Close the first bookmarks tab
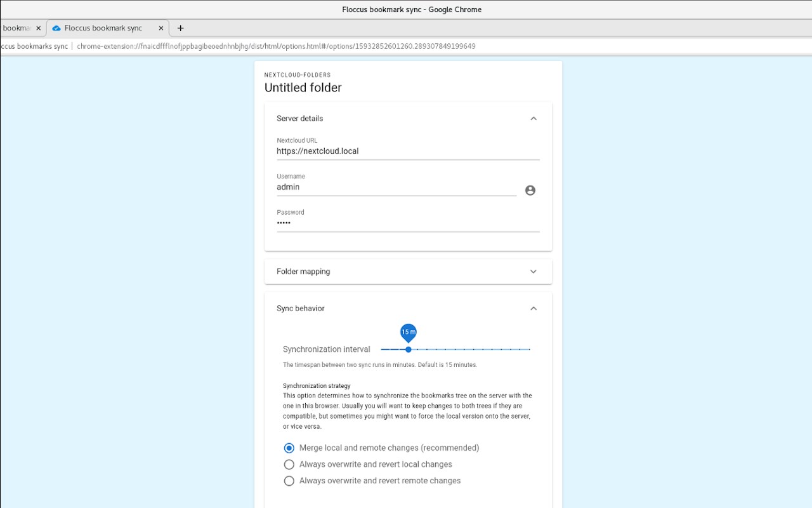Screen dimensions: 812x508 (x=38, y=28)
